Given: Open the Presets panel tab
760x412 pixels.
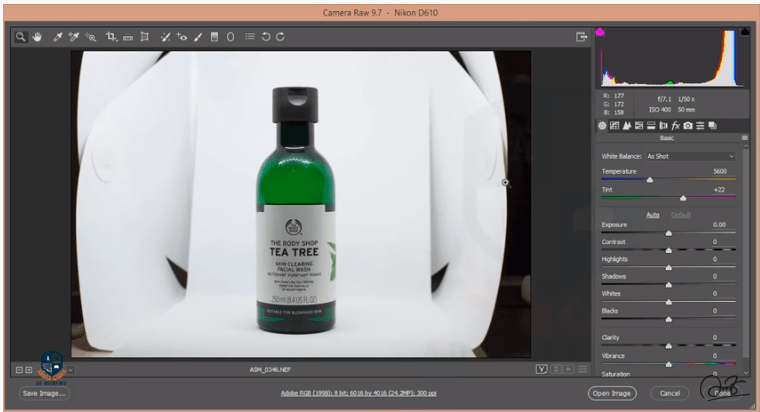Looking at the screenshot, I should (700, 126).
